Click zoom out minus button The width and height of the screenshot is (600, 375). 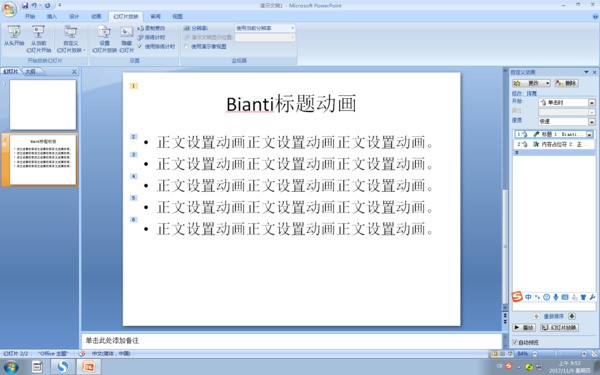point(535,354)
